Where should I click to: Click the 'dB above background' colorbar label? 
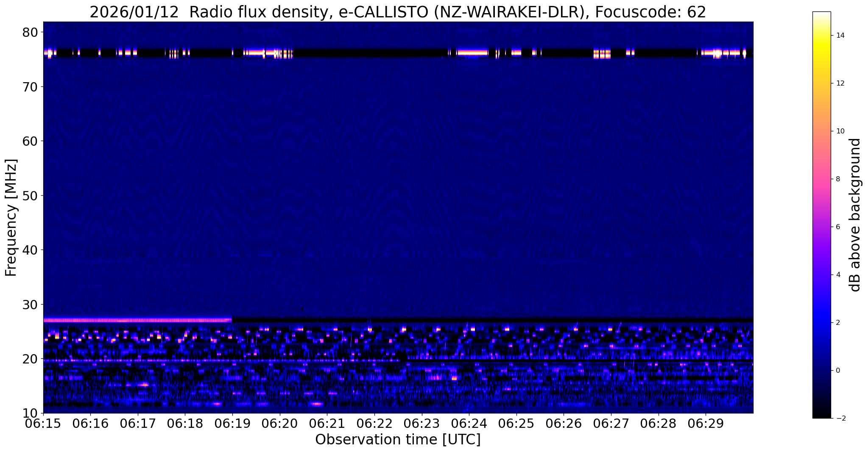[x=855, y=215]
